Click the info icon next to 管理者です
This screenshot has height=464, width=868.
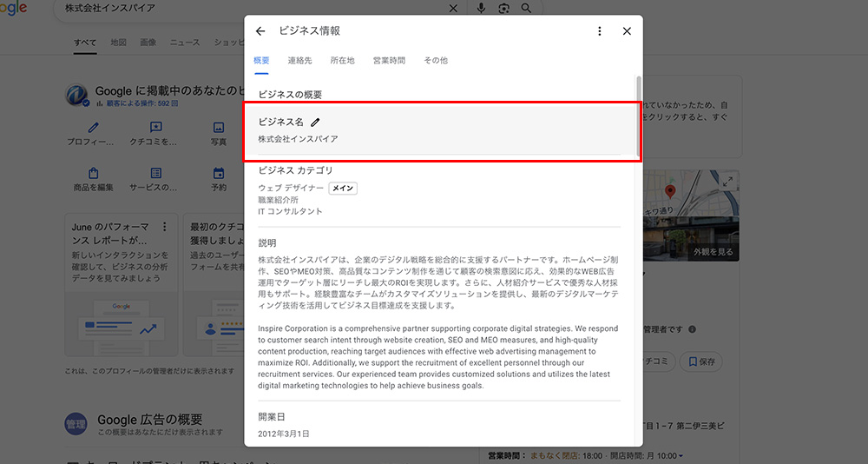(x=692, y=329)
